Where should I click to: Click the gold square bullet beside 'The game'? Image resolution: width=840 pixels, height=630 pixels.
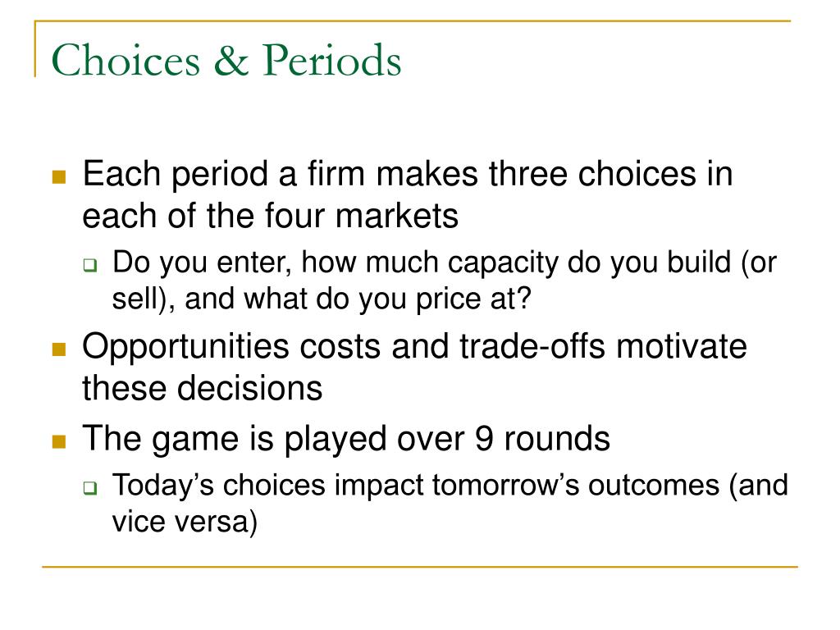pos(59,441)
